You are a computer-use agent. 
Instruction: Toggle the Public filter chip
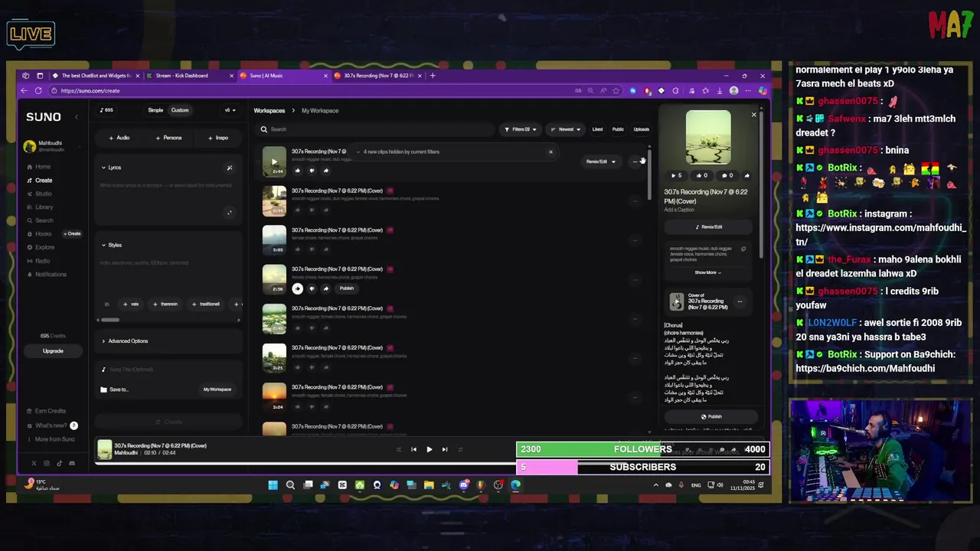(618, 129)
